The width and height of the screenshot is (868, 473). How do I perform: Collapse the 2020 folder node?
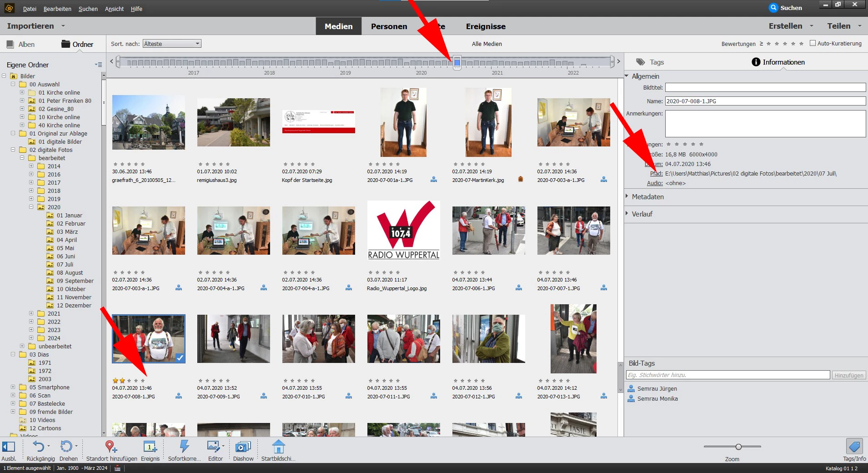click(31, 207)
